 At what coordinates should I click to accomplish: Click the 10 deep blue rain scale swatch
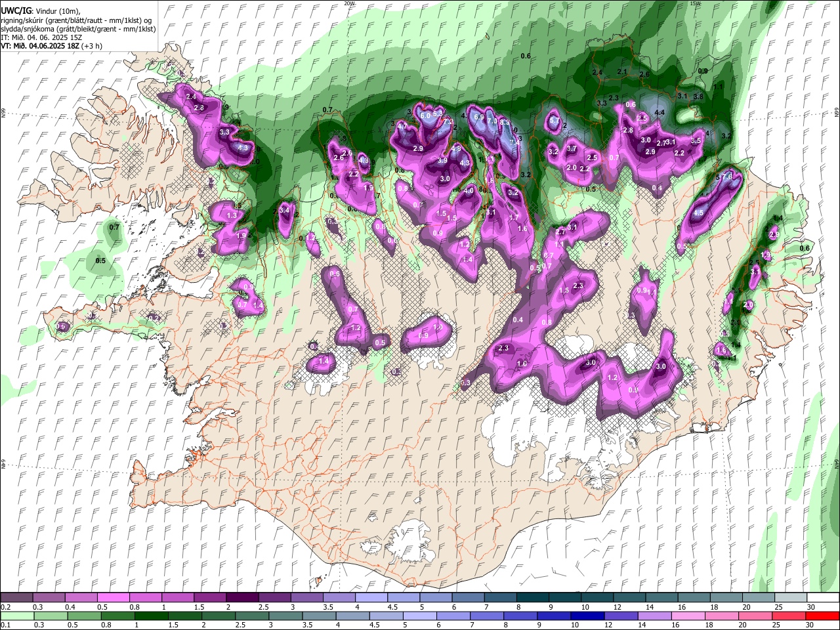[587, 616]
